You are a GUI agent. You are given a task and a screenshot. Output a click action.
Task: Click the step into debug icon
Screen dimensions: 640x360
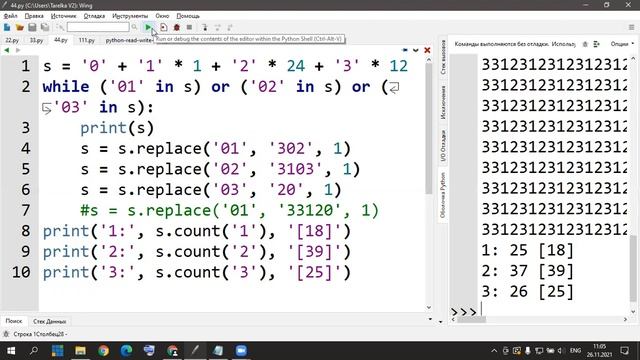tap(205, 27)
